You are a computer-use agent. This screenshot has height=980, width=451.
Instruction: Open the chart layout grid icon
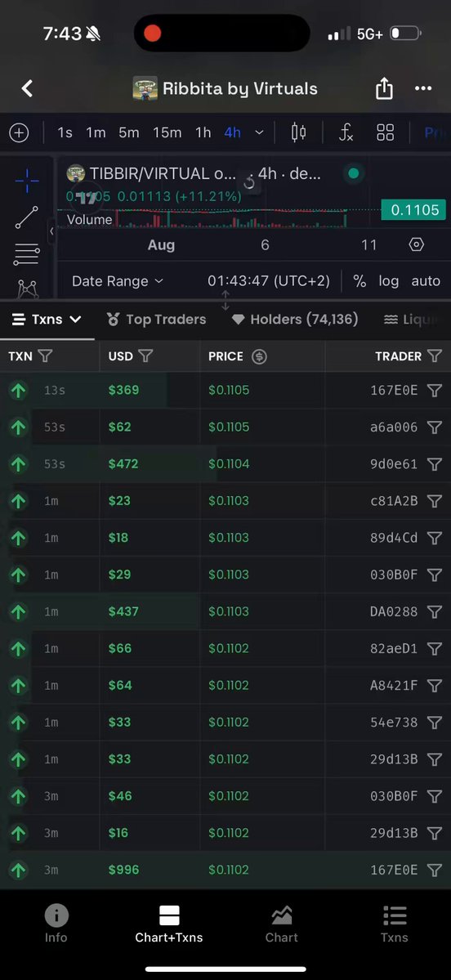tap(386, 132)
